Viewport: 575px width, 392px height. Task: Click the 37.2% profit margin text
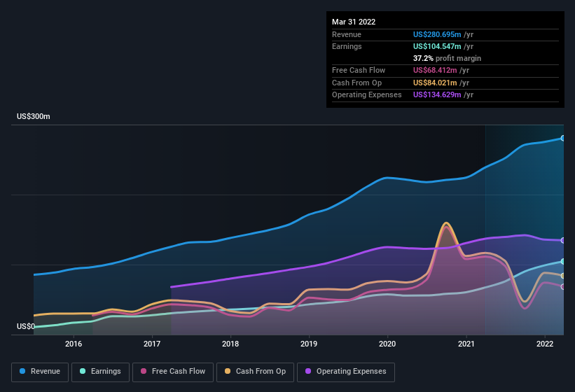(x=447, y=58)
